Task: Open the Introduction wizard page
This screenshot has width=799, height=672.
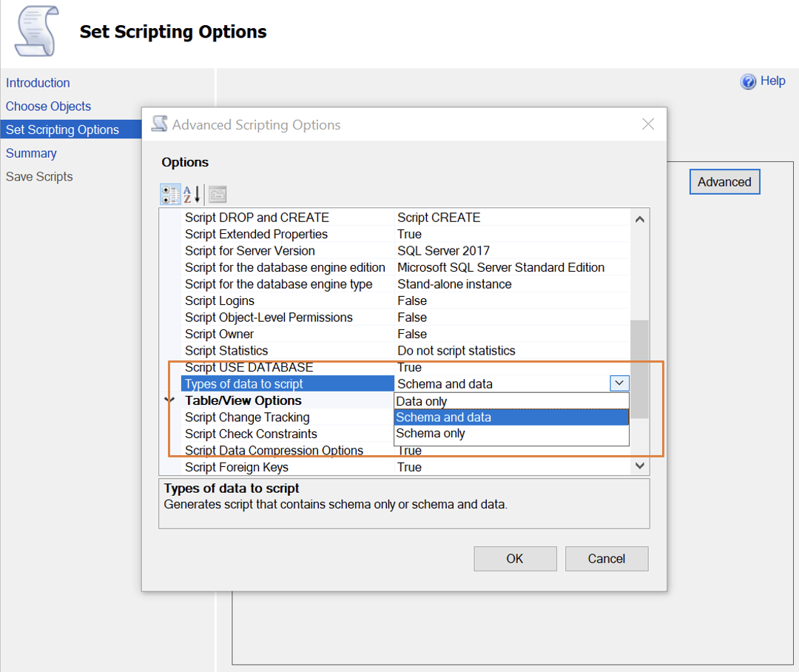Action: click(38, 83)
